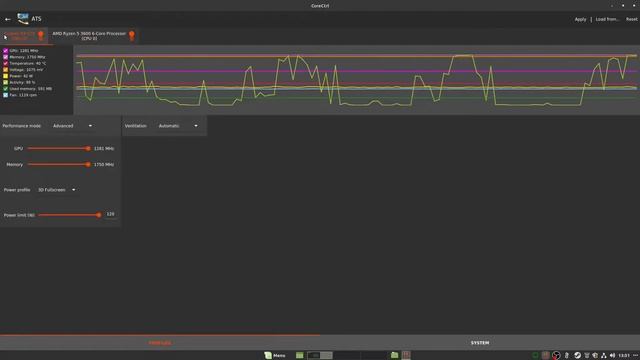Toggle the Used memory graph checkbox
640x360 pixels.
point(6,89)
